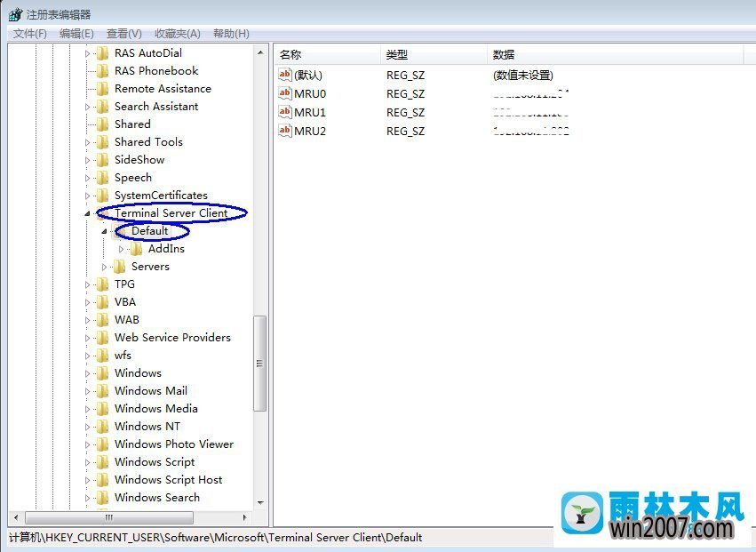Click the AddIns folder icon
The height and width of the screenshot is (552, 756).
click(137, 249)
